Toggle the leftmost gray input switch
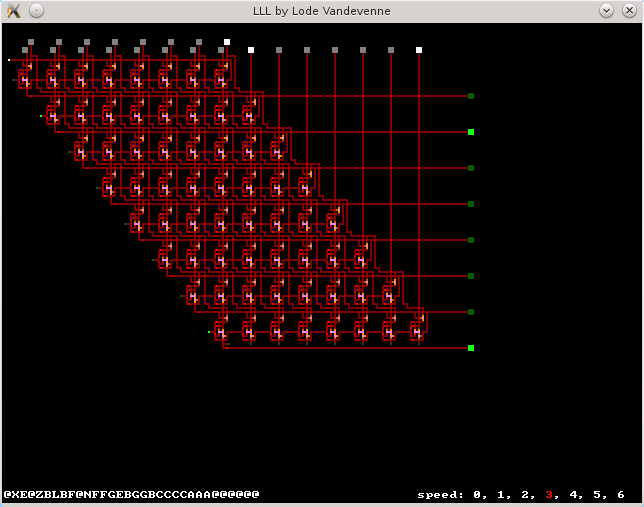Image resolution: width=644 pixels, height=507 pixels. click(31, 42)
